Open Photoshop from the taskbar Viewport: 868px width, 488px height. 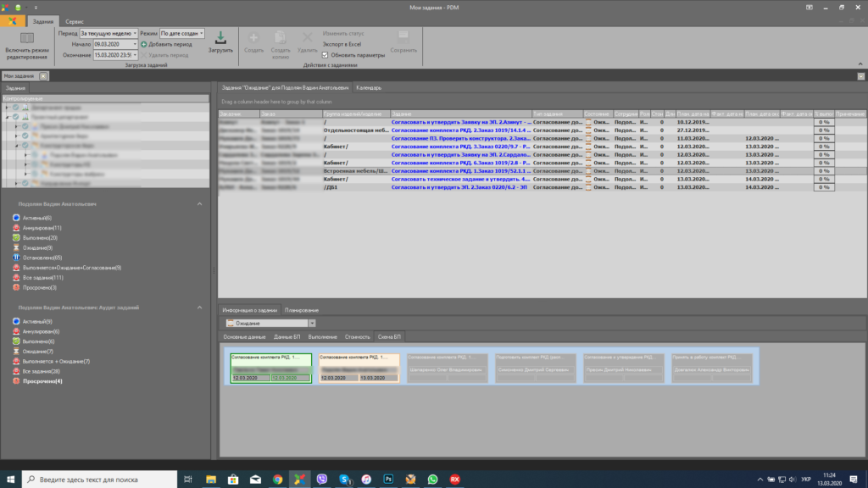click(x=388, y=480)
